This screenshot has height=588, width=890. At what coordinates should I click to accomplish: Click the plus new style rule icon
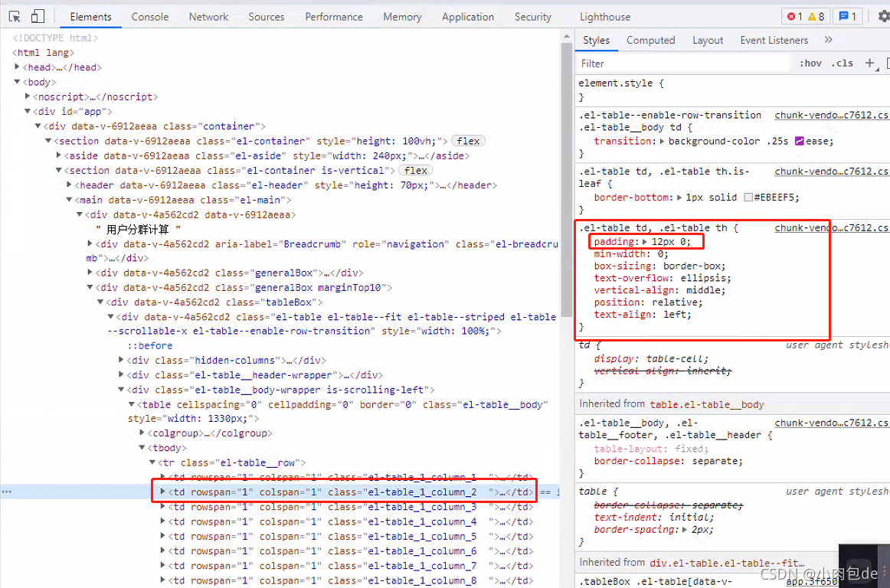pos(869,63)
